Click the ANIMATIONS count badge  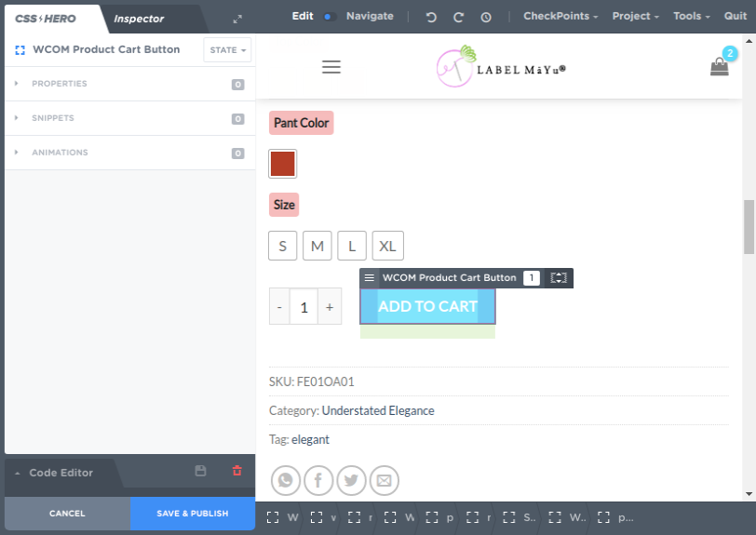point(237,154)
